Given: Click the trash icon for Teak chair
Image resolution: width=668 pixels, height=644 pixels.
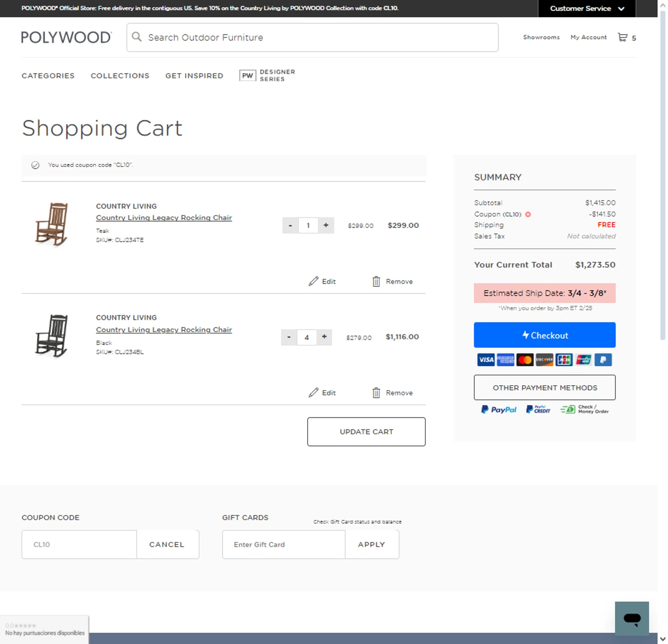Looking at the screenshot, I should pos(376,281).
